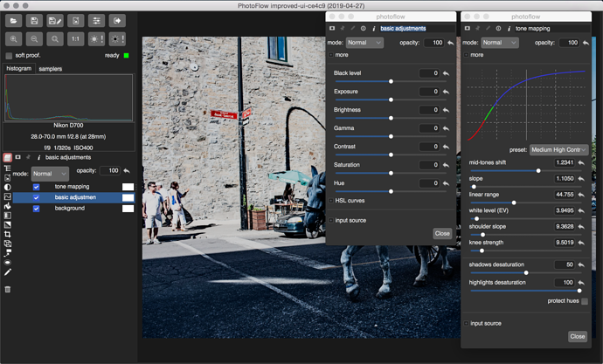Click the export icon in top toolbar

(117, 20)
